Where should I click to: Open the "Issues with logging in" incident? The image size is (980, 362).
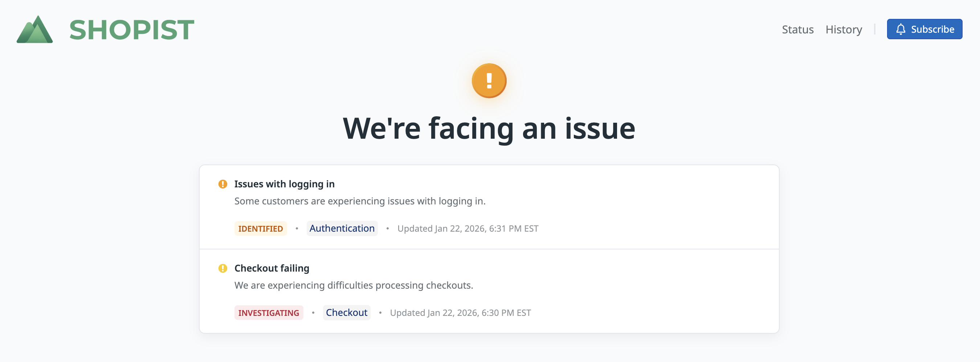tap(284, 184)
